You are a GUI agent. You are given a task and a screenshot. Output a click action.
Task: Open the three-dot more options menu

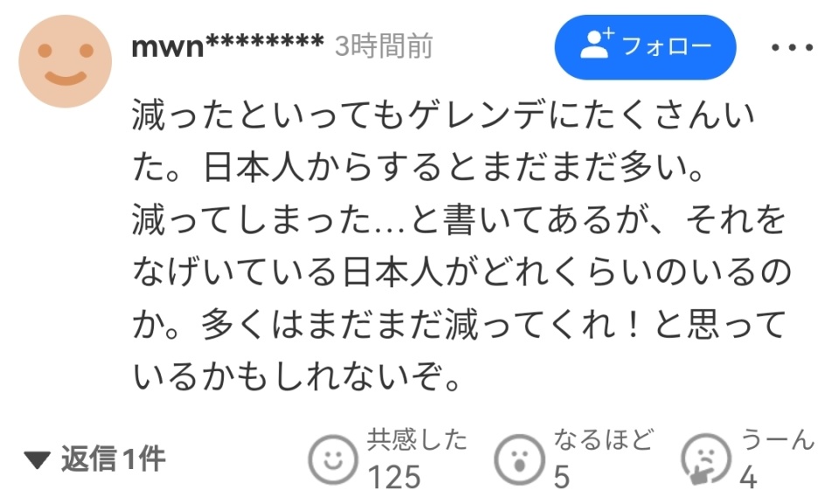point(792,48)
